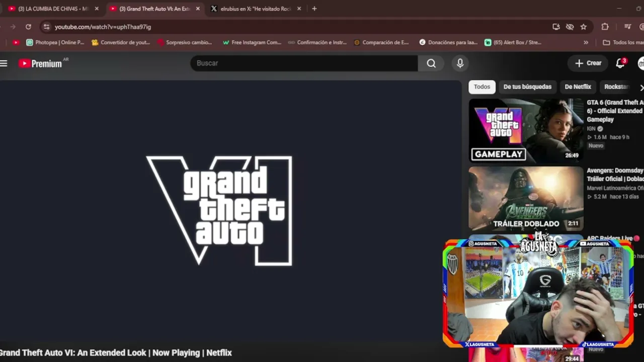Open the YouTube bookmark icon
This screenshot has width=644, height=362.
pyautogui.click(x=16, y=43)
